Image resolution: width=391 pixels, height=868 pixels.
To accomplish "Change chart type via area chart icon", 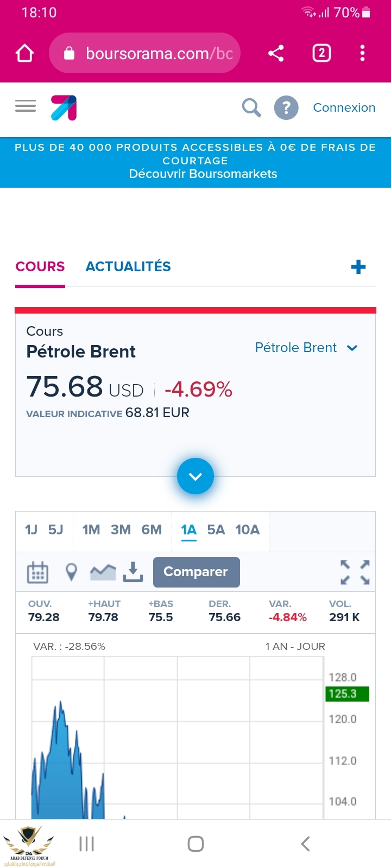I will 103,572.
